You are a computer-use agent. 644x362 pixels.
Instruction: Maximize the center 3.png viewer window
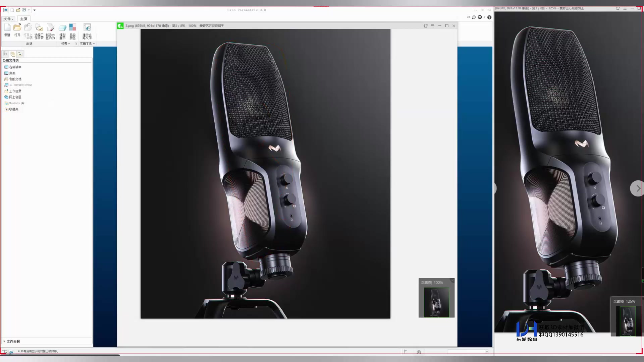(447, 26)
